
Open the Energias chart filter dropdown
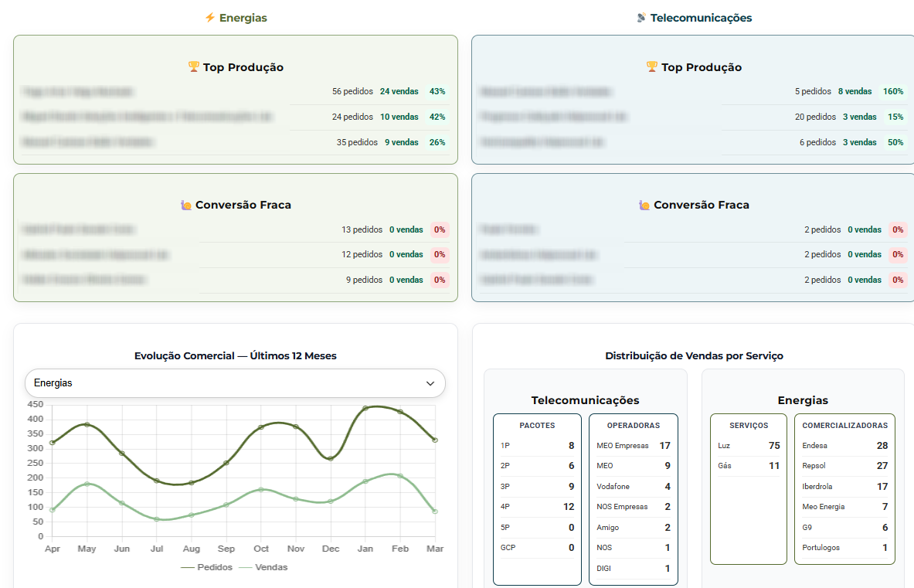[235, 383]
